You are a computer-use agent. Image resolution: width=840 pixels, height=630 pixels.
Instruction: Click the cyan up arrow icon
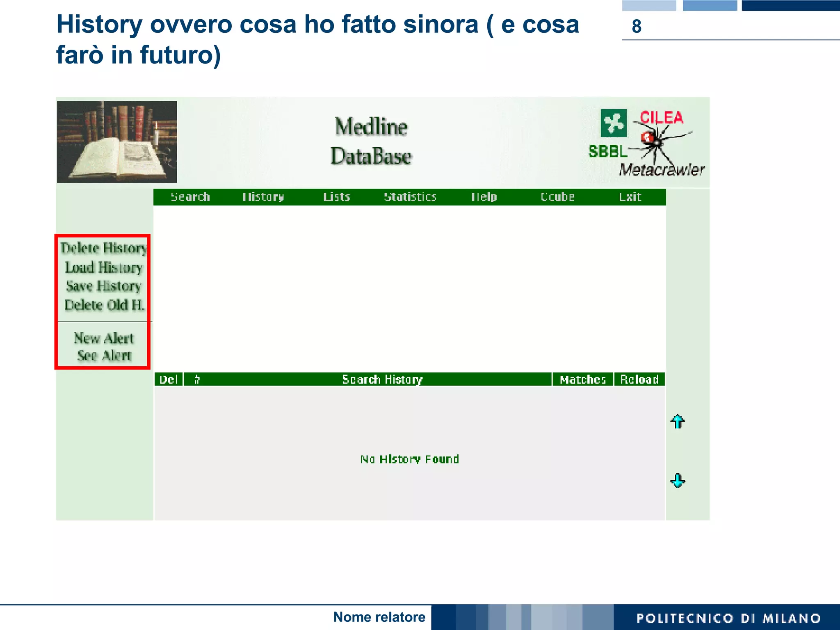point(678,421)
